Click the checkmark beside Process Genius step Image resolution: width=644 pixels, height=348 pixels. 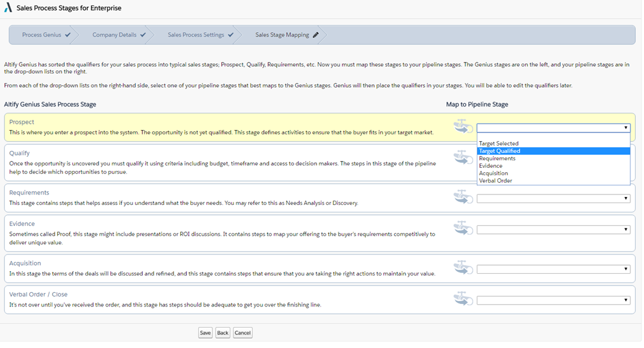(x=67, y=35)
